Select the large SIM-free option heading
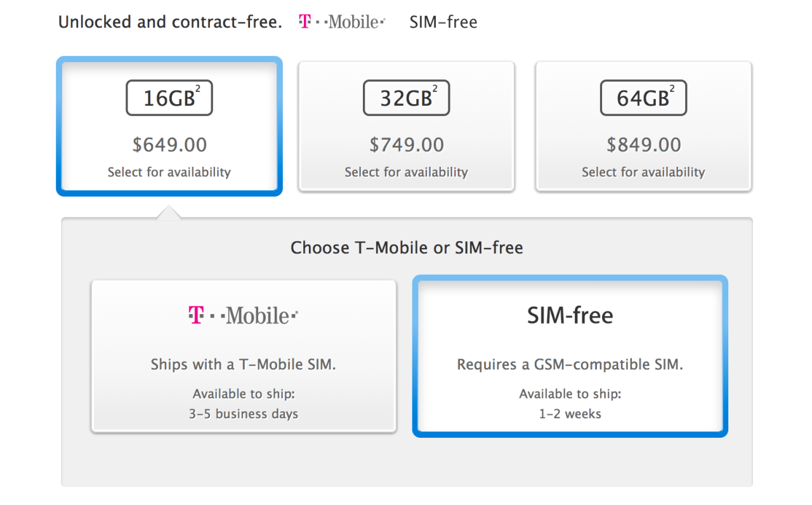812x505 pixels. 570,315
